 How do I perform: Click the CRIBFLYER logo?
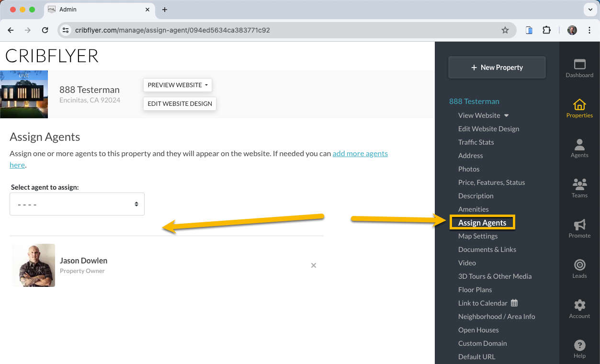tap(52, 56)
